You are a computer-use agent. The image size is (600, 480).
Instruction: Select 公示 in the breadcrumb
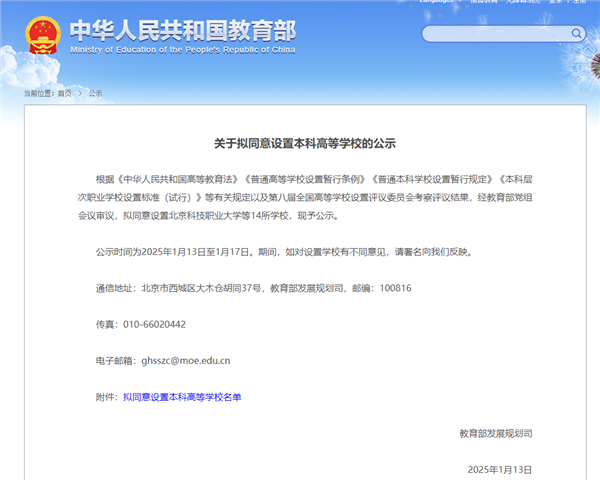point(95,93)
